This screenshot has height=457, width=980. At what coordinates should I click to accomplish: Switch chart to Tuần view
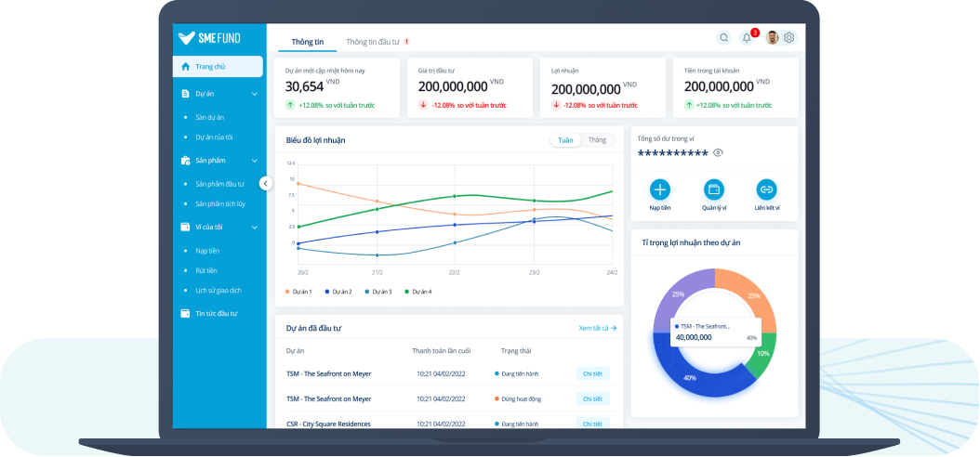click(565, 140)
